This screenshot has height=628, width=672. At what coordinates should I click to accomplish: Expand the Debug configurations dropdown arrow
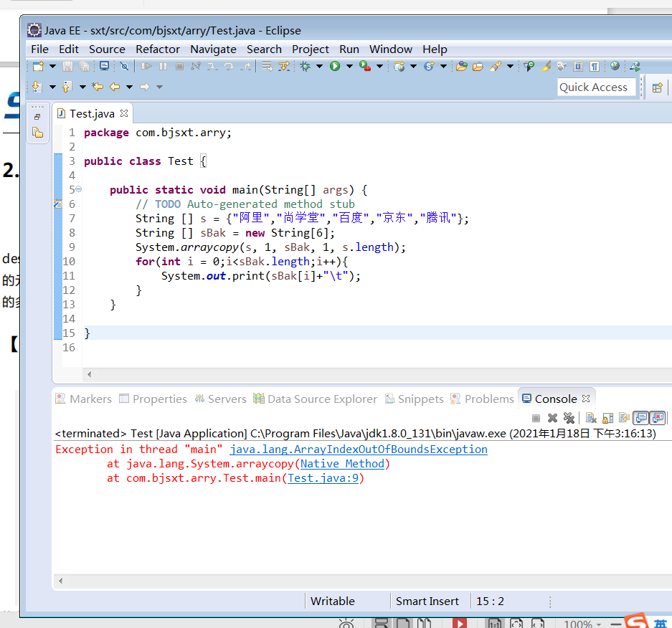point(319,67)
